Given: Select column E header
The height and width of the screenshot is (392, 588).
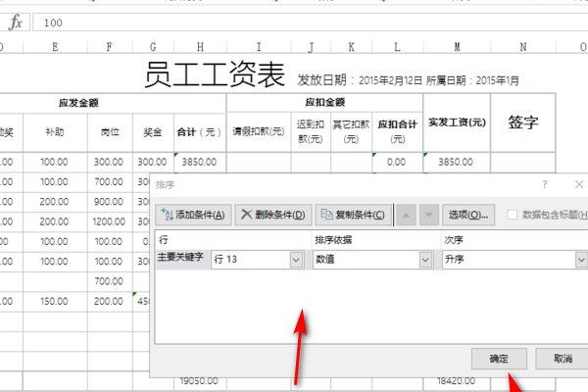Looking at the screenshot, I should pos(55,47).
